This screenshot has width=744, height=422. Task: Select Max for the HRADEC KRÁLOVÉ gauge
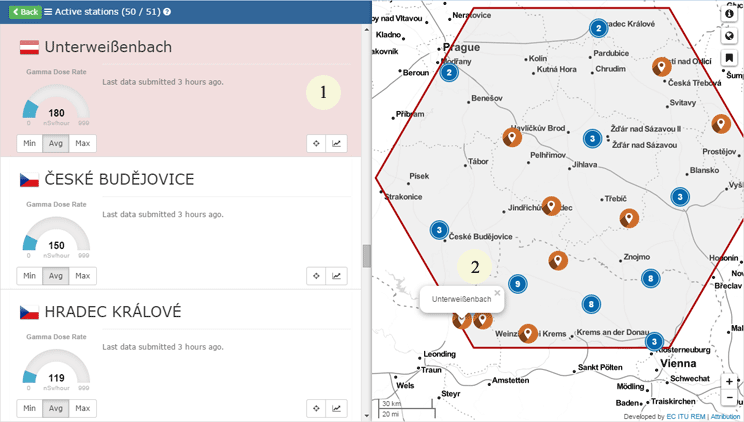coord(83,408)
